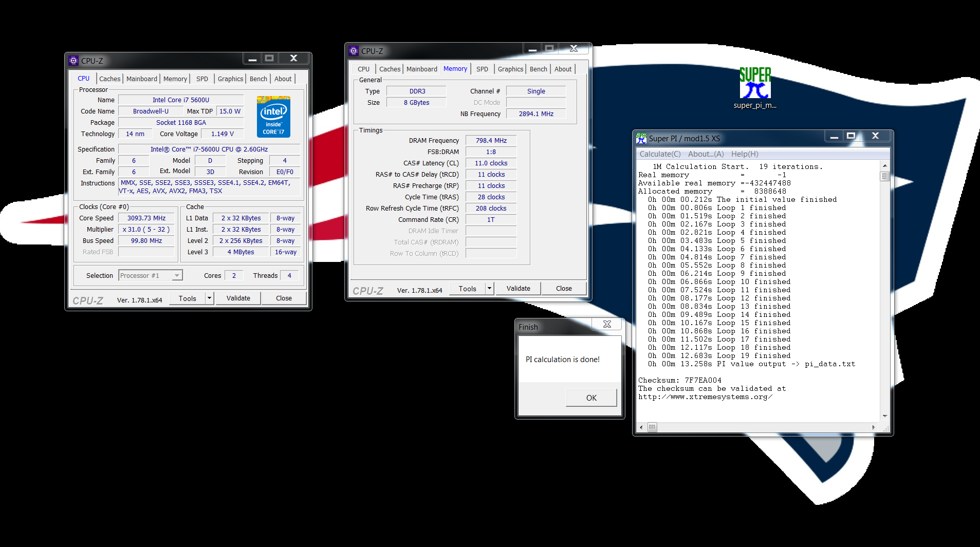Viewport: 980px width, 547px height.
Task: Open About tab in CPU-Z Memory window
Action: (x=563, y=69)
